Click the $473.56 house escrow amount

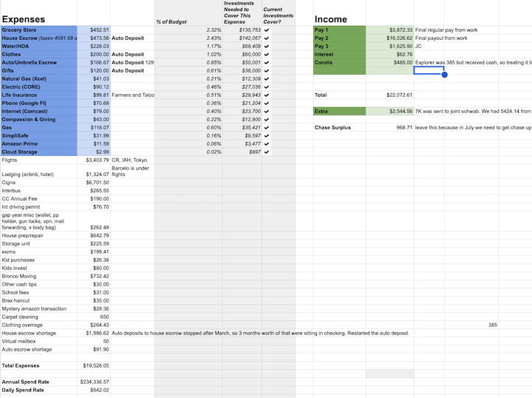pyautogui.click(x=94, y=38)
